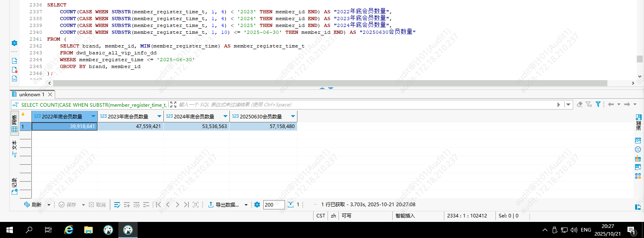
Task: Click the 刷新 refresh button
Action: click(33, 205)
